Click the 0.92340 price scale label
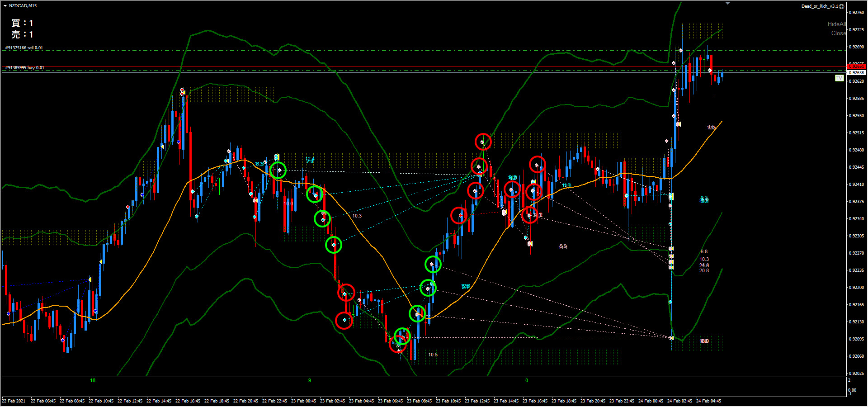The height and width of the screenshot is (407, 868). tap(857, 219)
